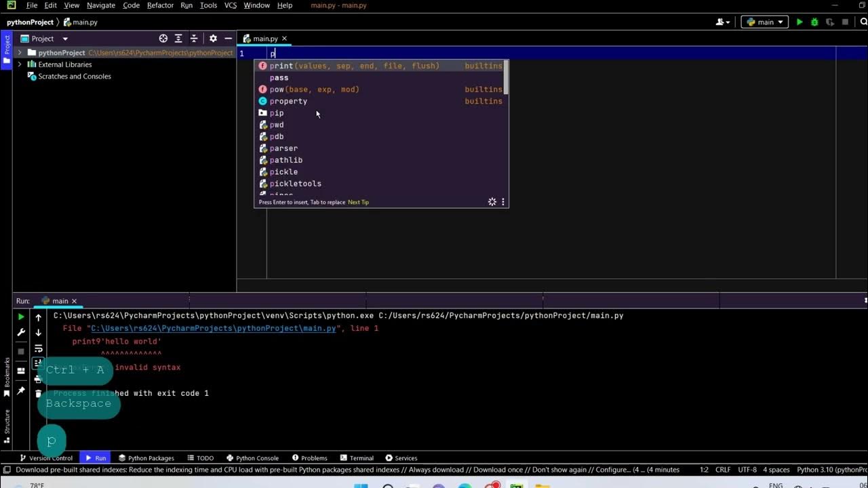Open the Tools menu
This screenshot has width=868, height=488.
(x=208, y=5)
